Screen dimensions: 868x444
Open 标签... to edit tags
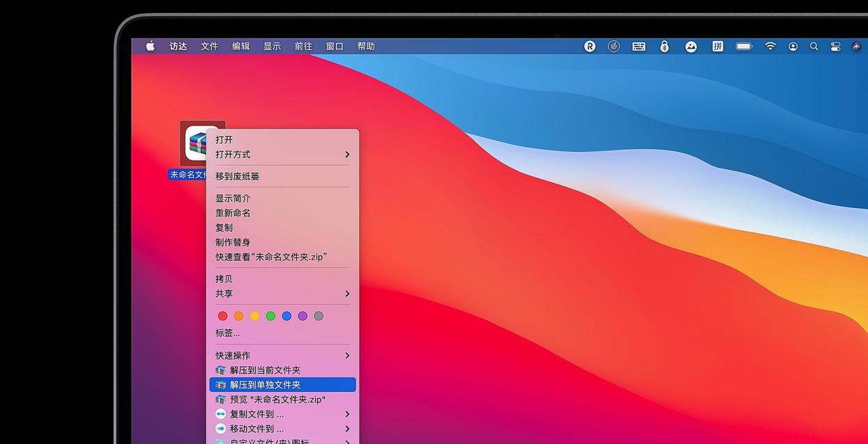[283, 333]
